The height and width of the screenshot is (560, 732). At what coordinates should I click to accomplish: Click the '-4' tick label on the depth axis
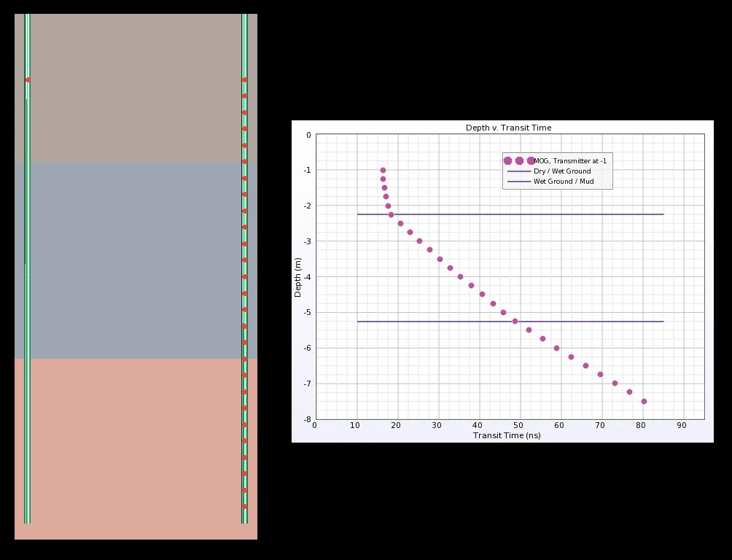[307, 277]
